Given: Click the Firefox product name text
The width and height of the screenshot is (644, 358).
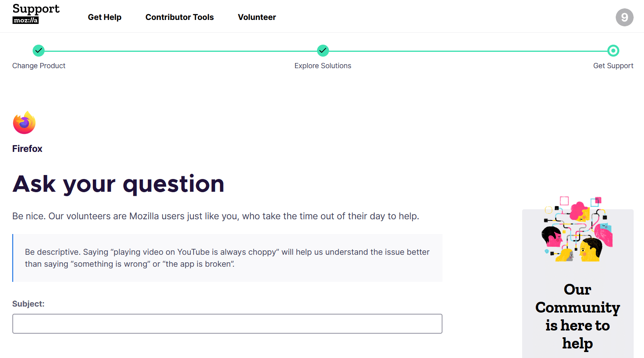Looking at the screenshot, I should tap(27, 149).
